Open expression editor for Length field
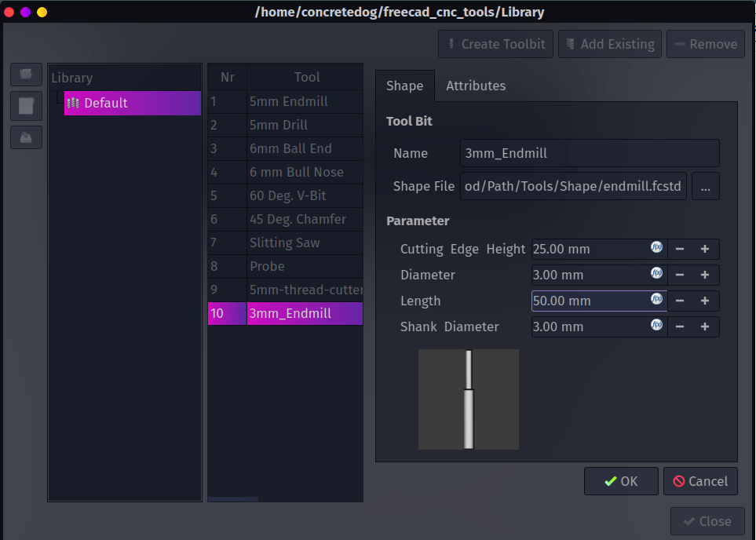This screenshot has width=756, height=540. click(656, 300)
